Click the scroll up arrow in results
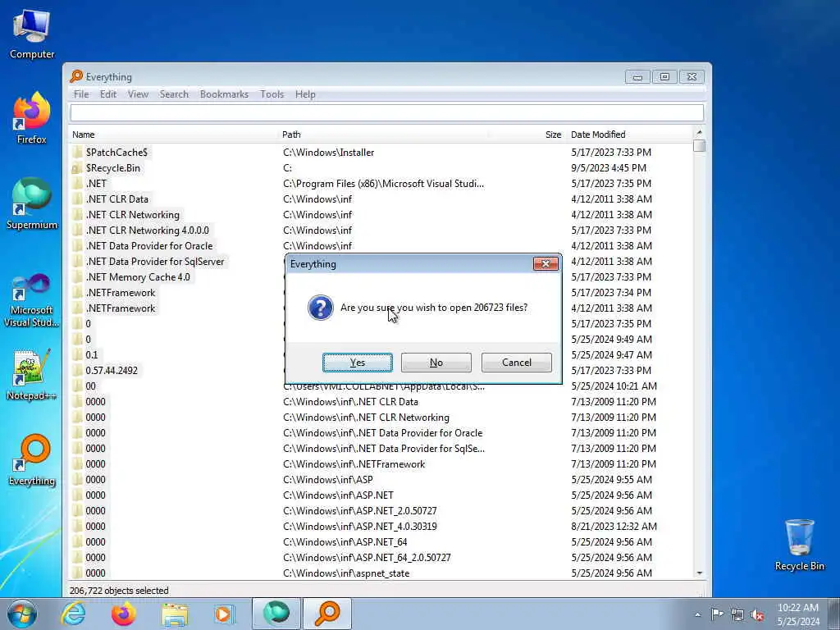 pos(699,132)
